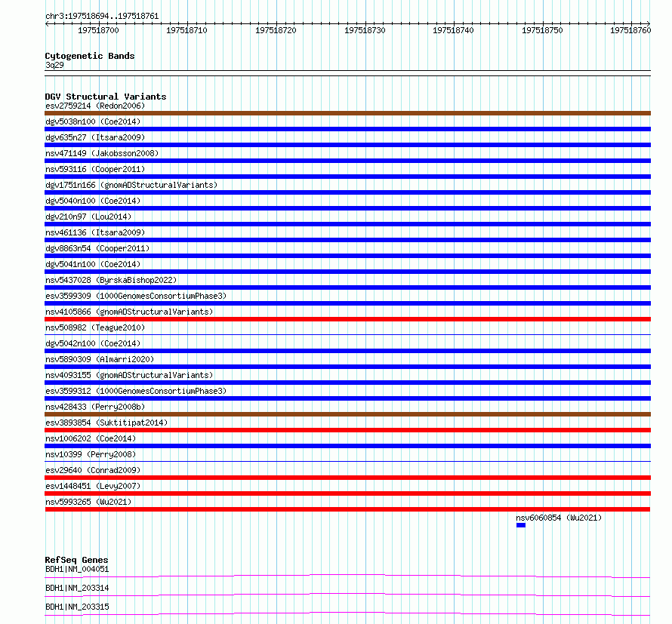Click the small blue nsv6060854 feature block
This screenshot has height=624, width=672.
(521, 525)
